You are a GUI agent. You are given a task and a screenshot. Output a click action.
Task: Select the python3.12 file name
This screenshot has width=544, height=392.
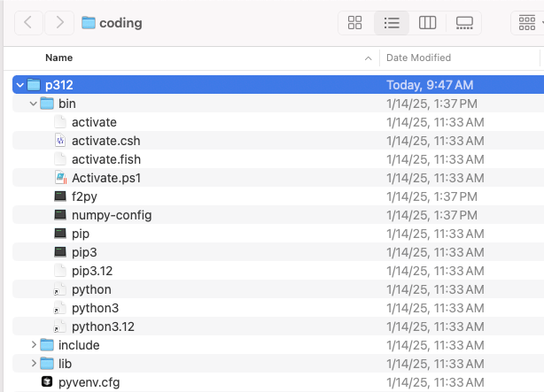tap(103, 327)
